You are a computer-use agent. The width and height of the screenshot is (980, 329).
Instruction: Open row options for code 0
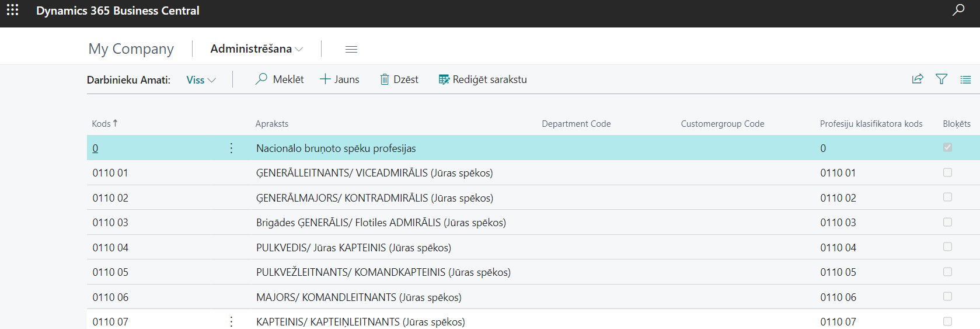pos(231,148)
